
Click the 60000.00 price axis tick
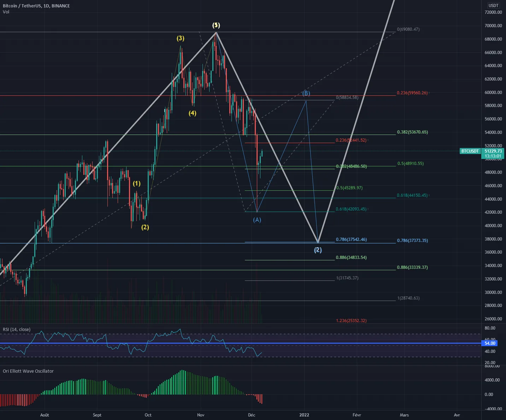click(x=493, y=93)
